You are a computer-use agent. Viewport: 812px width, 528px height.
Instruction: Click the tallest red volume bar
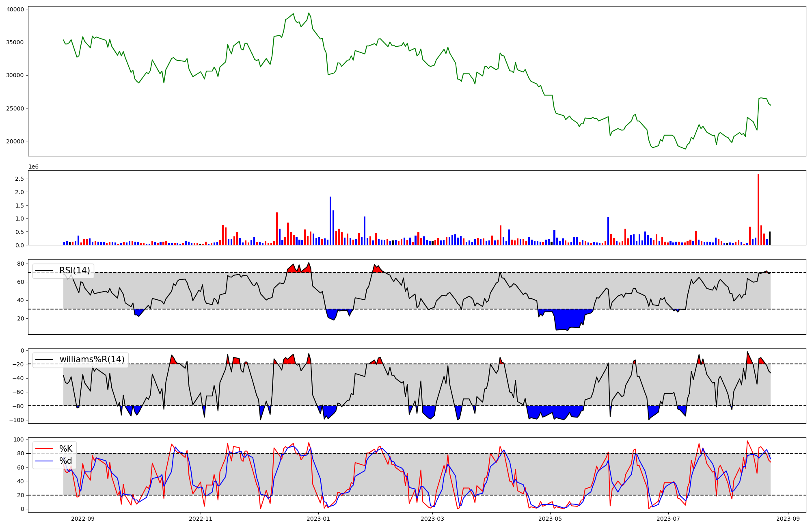[x=758, y=209]
